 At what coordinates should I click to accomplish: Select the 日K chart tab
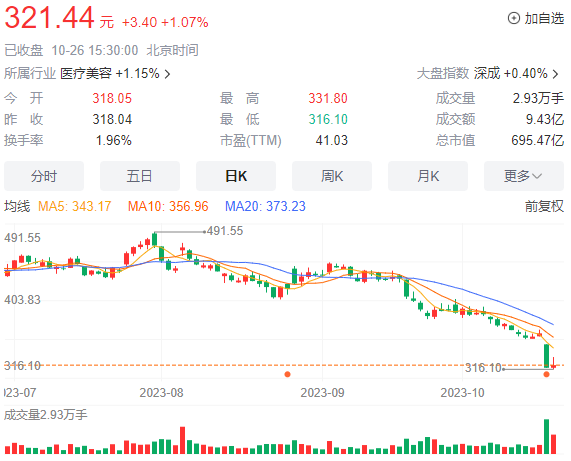236,176
